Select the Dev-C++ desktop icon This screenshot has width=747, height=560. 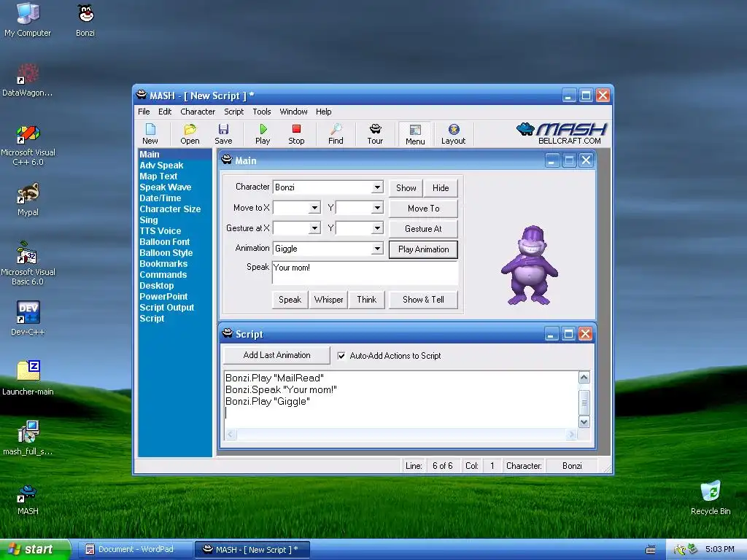[28, 318]
